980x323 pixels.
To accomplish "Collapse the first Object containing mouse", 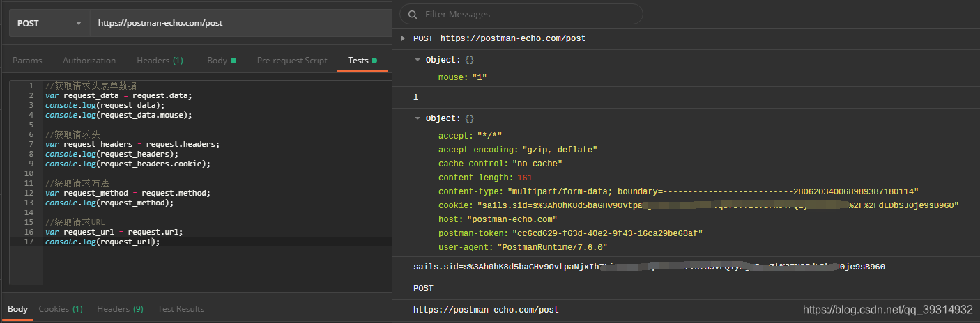I will pyautogui.click(x=418, y=61).
